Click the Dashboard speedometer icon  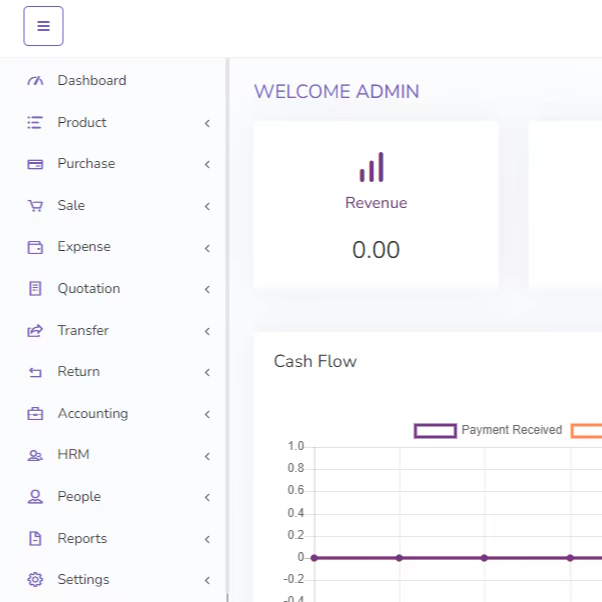tap(36, 81)
